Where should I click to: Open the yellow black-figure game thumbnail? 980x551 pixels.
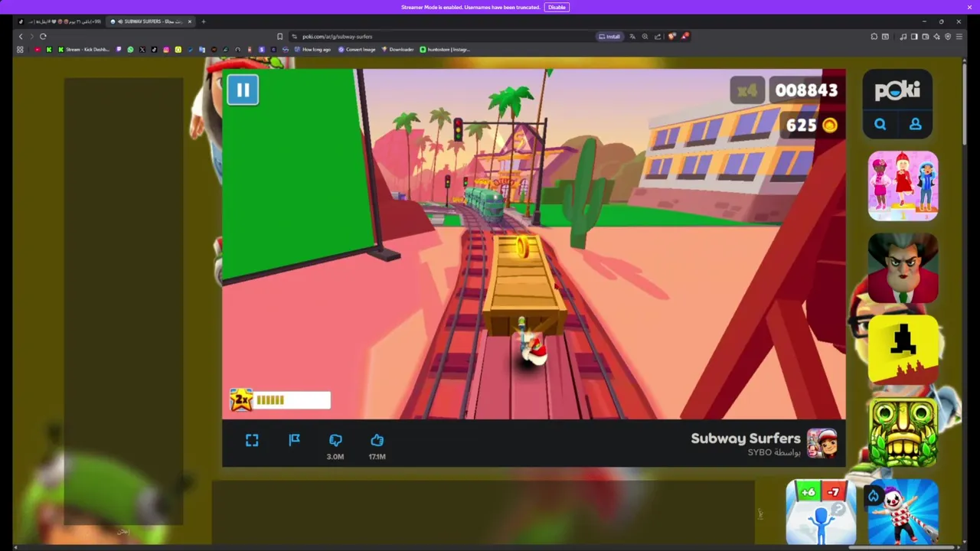[x=903, y=350]
